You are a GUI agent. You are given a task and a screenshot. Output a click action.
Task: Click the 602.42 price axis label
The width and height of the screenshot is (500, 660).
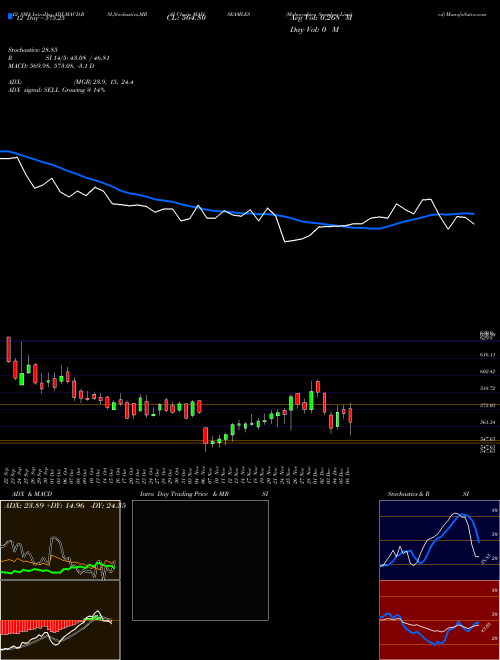(x=487, y=372)
